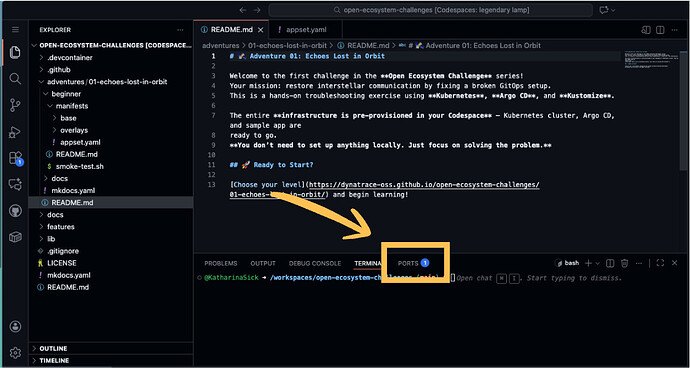The image size is (690, 368).
Task: Kill terminal using the trash icon
Action: 624,263
